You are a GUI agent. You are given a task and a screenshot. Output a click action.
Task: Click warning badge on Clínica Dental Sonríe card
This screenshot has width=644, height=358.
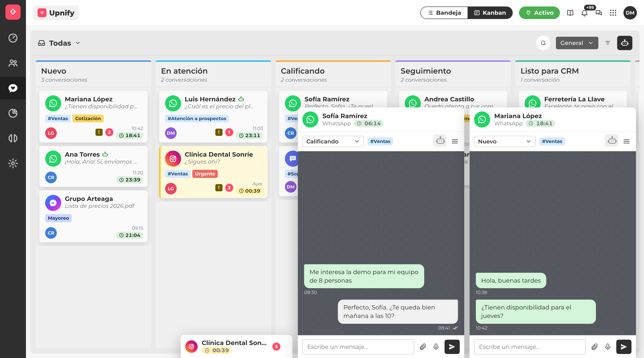219,188
